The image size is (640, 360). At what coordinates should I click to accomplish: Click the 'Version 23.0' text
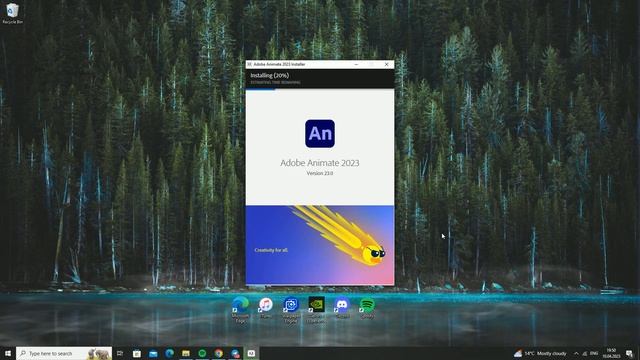click(x=320, y=173)
